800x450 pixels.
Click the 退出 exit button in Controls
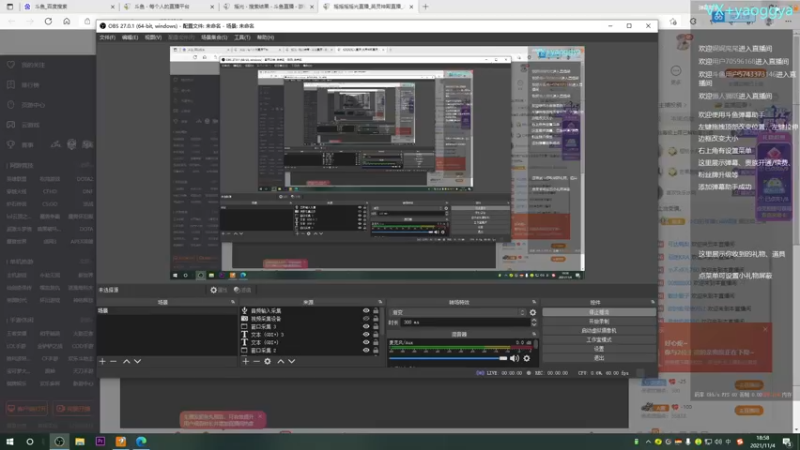coord(599,358)
